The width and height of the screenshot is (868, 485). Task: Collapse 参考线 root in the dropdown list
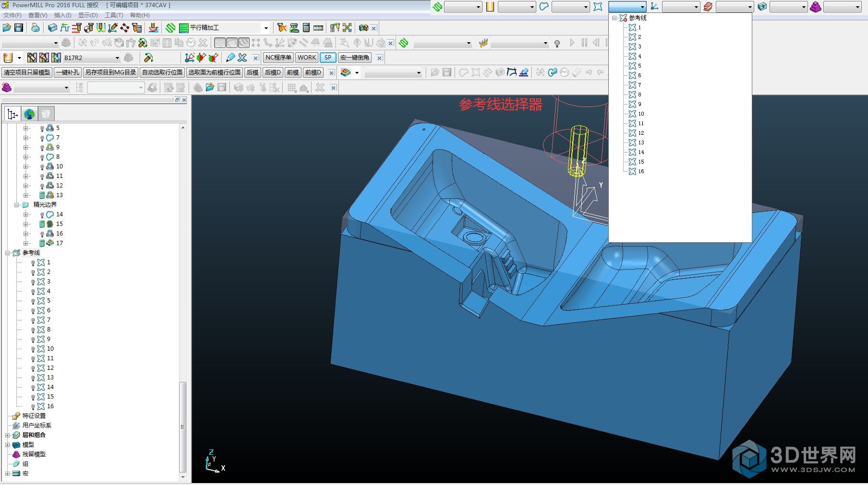614,18
